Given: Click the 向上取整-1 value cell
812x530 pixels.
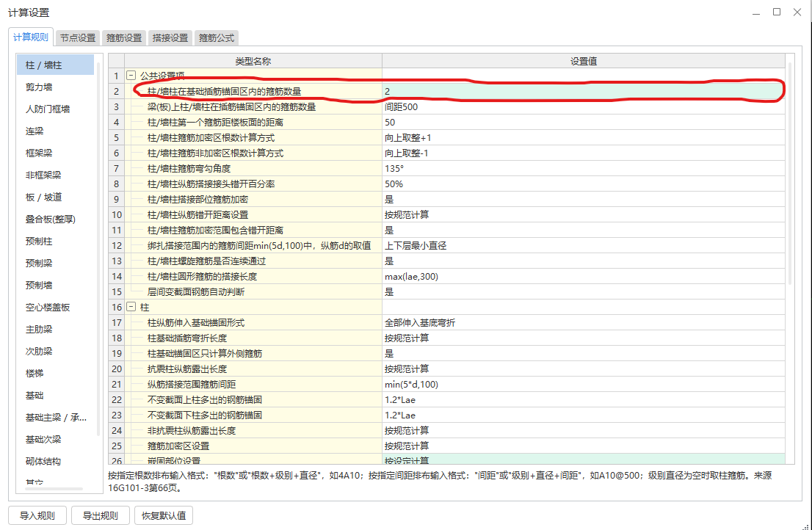Looking at the screenshot, I should coord(584,153).
